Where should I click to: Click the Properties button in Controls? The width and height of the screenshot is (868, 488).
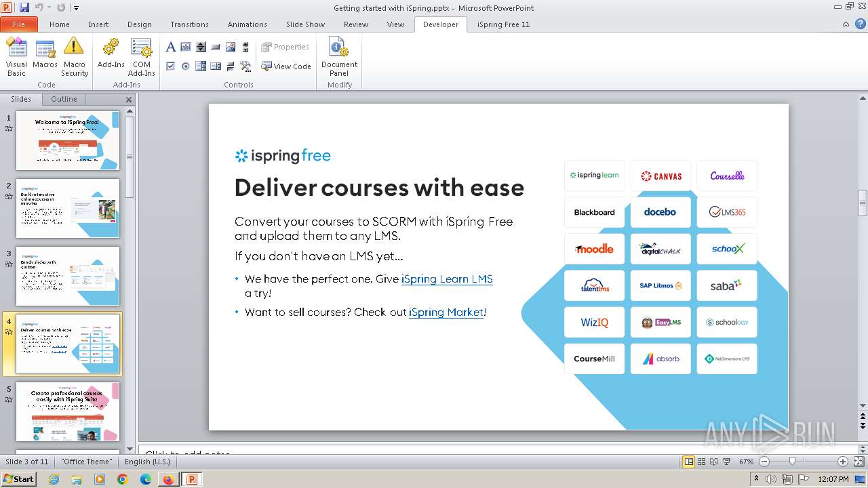pos(285,47)
